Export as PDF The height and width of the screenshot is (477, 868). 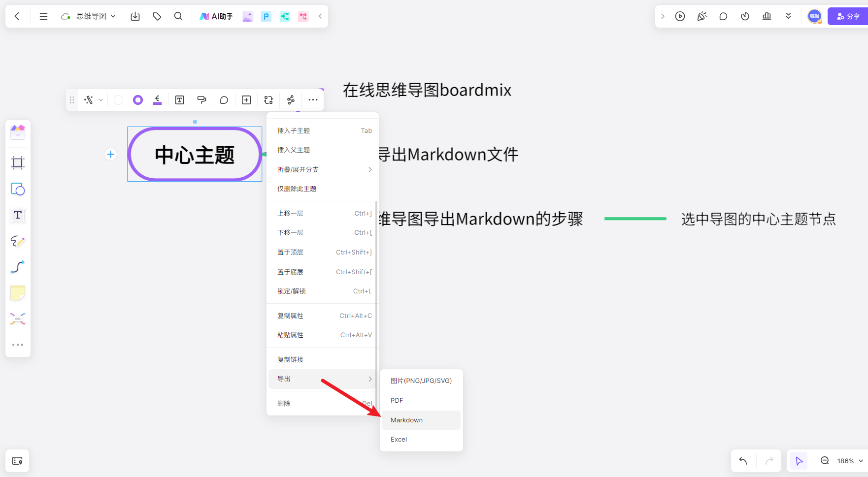point(421,400)
